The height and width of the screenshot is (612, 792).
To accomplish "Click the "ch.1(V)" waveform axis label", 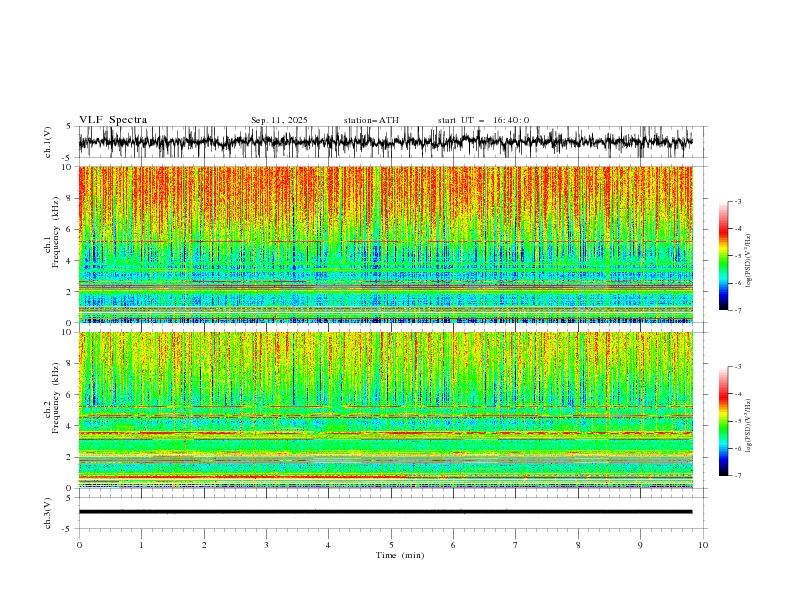I will (x=48, y=142).
